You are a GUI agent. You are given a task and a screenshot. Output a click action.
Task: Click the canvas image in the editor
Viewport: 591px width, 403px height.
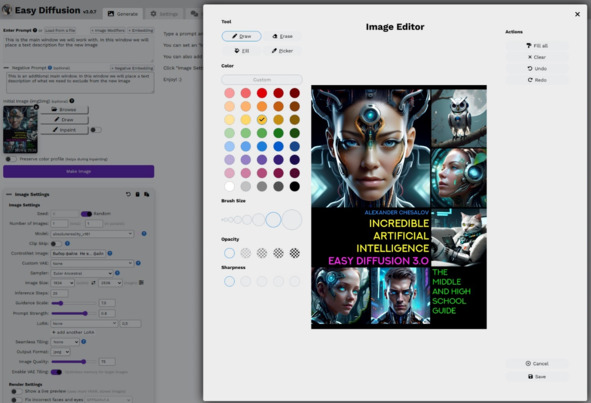coord(399,207)
